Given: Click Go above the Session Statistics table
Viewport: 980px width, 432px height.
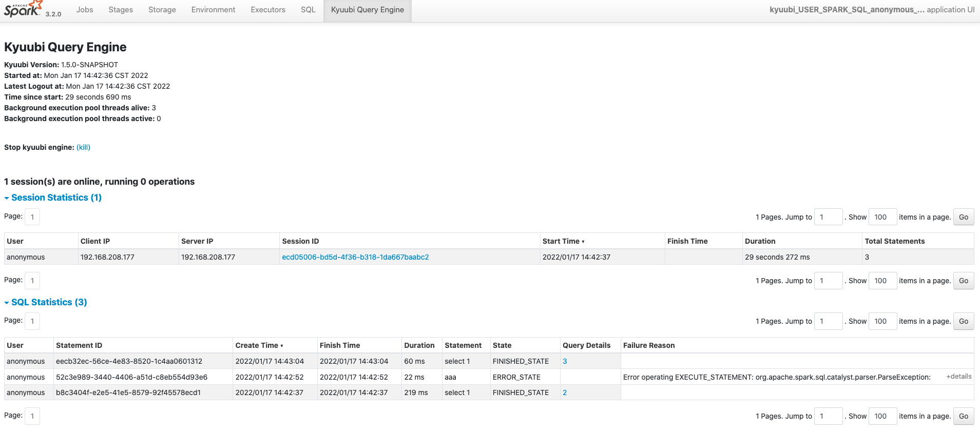Looking at the screenshot, I should tap(964, 217).
